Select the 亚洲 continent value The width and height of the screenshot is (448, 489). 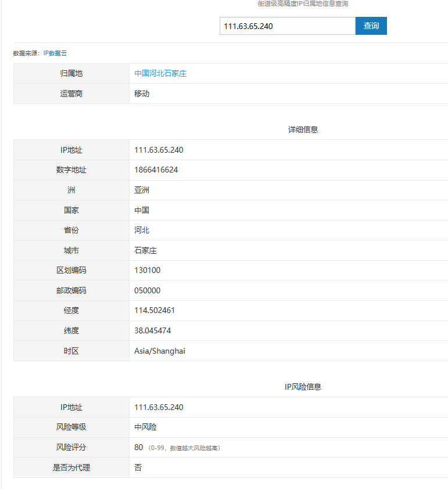tap(142, 190)
